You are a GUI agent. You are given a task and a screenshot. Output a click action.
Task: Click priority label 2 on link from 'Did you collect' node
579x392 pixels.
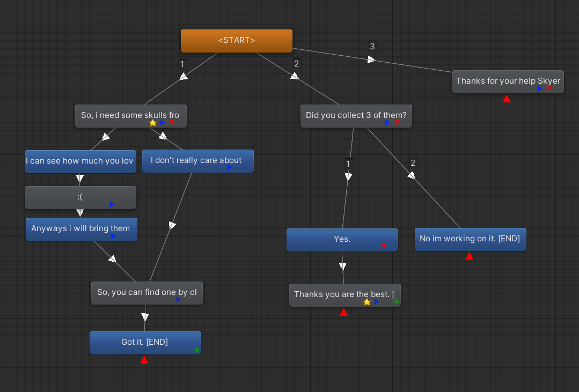(x=413, y=163)
